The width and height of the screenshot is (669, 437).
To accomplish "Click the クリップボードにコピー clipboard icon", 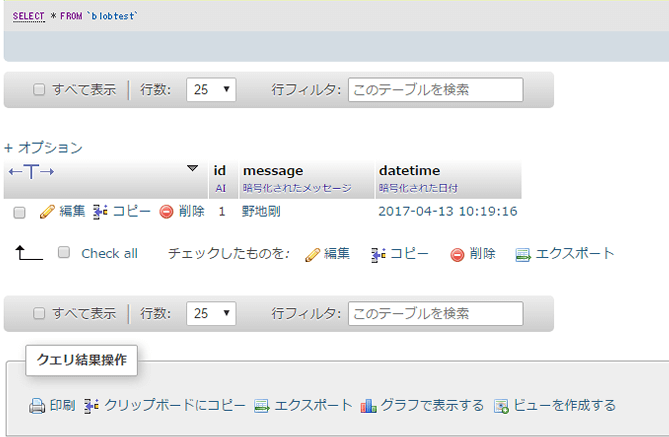I will [91, 406].
